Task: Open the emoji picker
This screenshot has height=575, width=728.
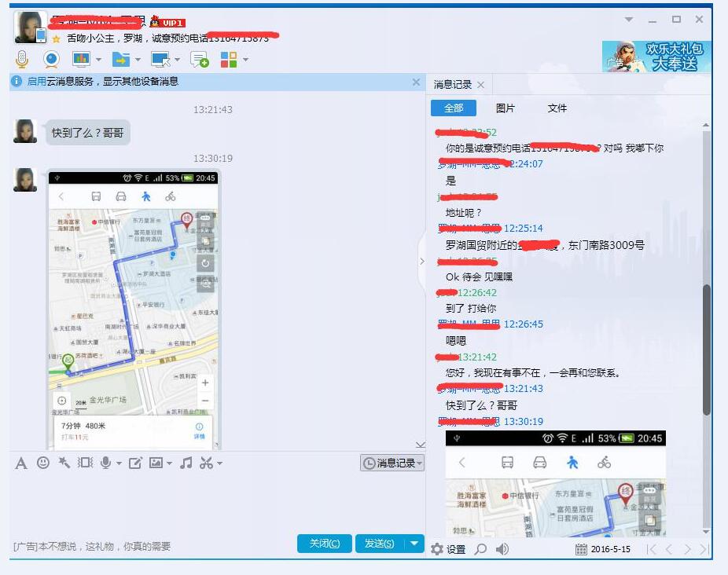Action: [x=44, y=463]
